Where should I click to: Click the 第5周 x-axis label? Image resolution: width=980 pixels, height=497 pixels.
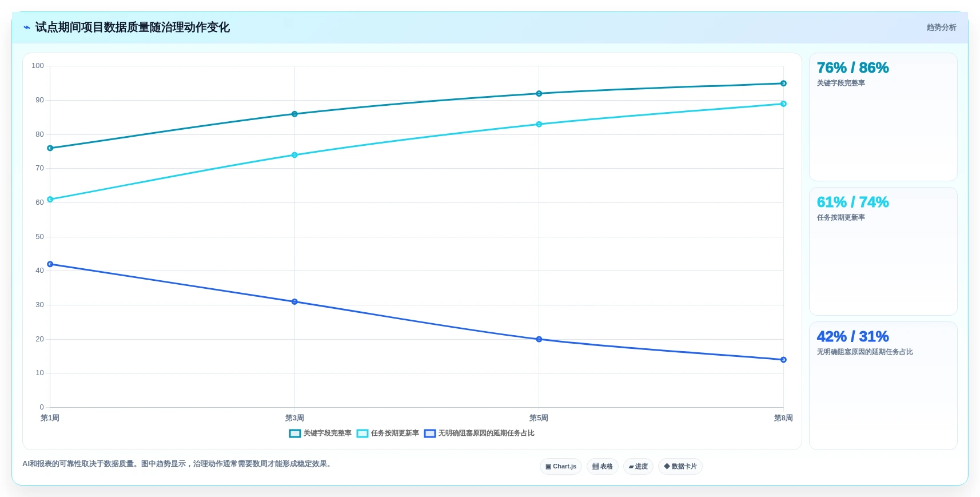[539, 418]
